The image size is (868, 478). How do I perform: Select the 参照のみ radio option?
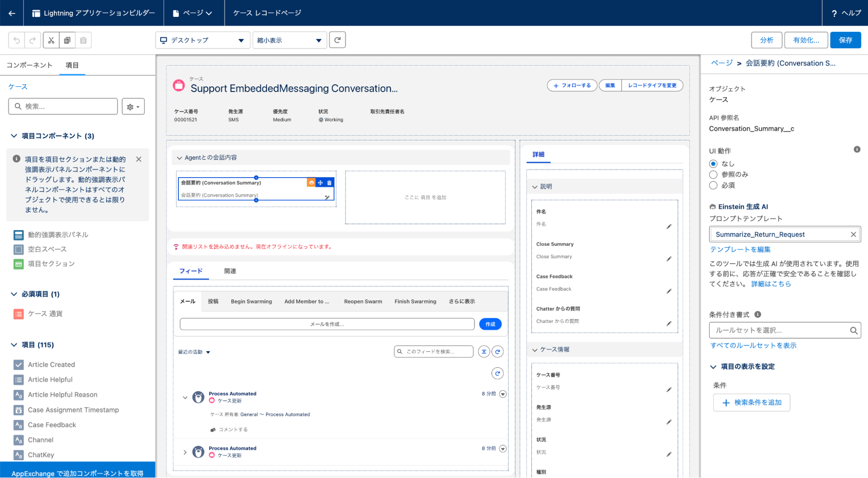713,175
